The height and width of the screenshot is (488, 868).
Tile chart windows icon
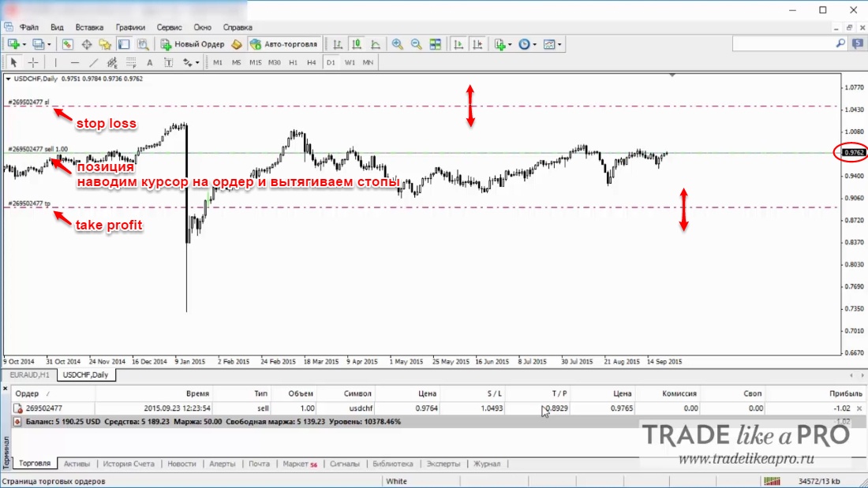[435, 44]
